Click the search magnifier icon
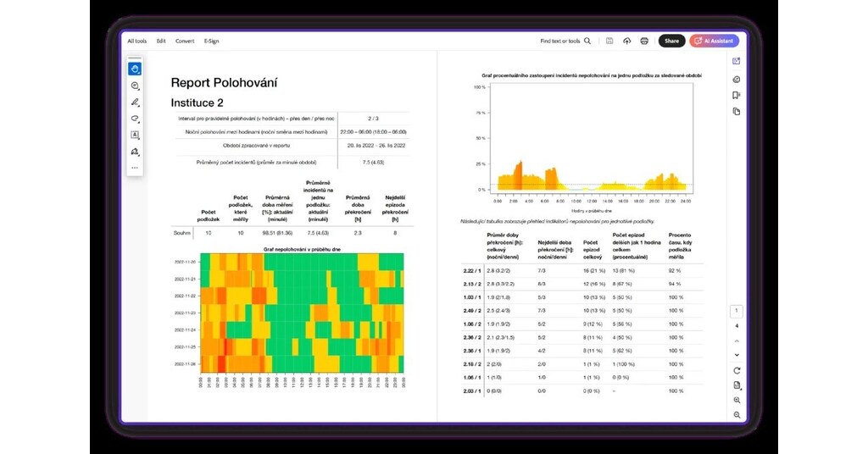 (587, 41)
